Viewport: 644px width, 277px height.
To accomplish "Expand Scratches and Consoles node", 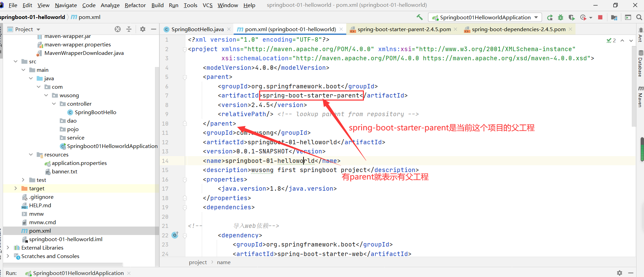I will coord(8,256).
